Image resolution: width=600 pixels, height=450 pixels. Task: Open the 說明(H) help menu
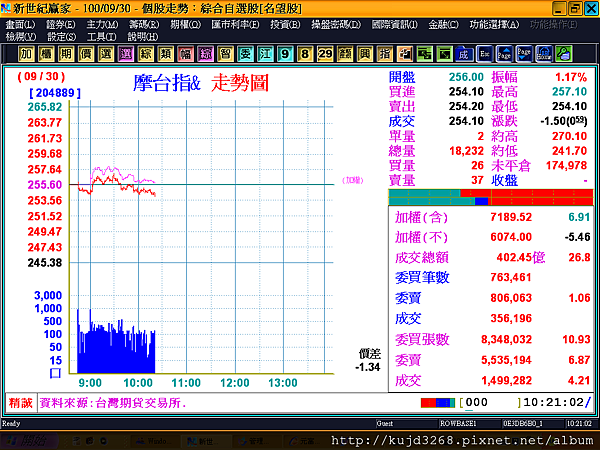pos(143,37)
